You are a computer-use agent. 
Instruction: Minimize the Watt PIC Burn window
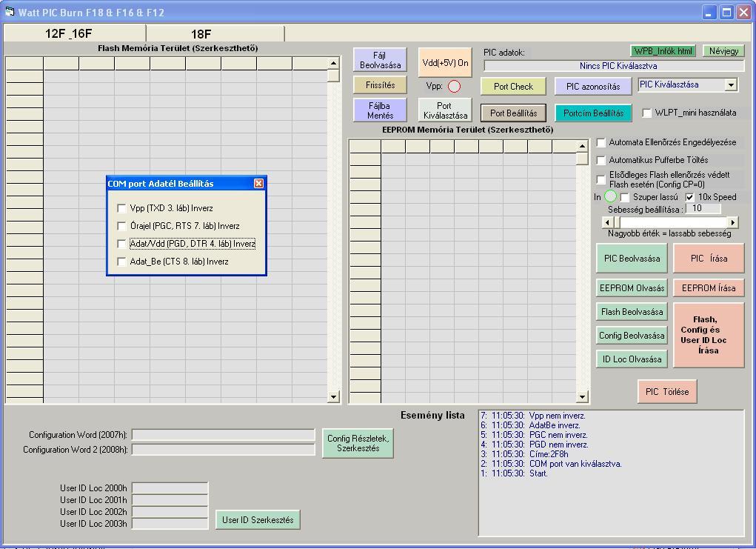[709, 12]
